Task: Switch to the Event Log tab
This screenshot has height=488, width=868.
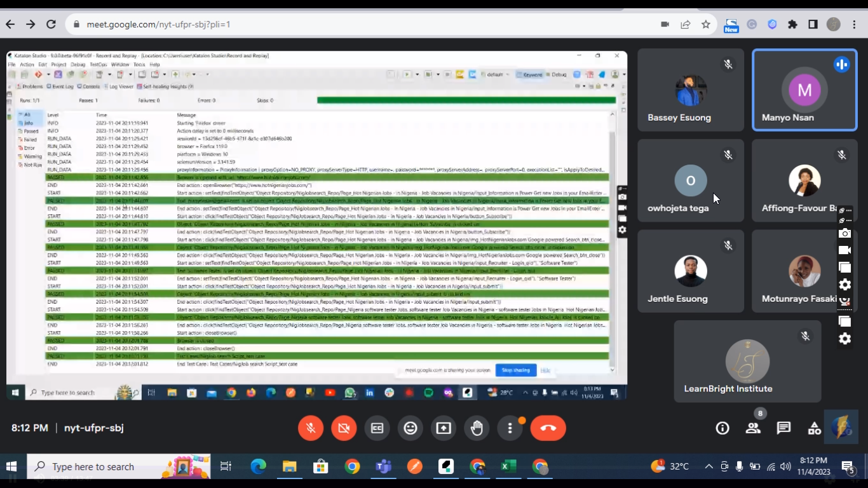Action: click(x=60, y=86)
